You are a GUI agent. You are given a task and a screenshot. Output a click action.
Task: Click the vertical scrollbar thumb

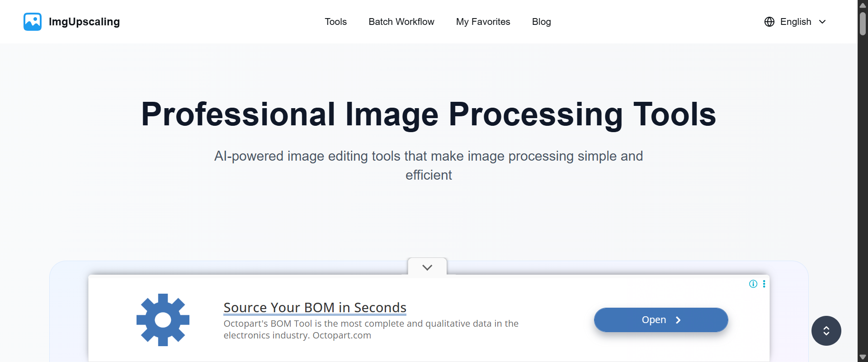tap(863, 23)
